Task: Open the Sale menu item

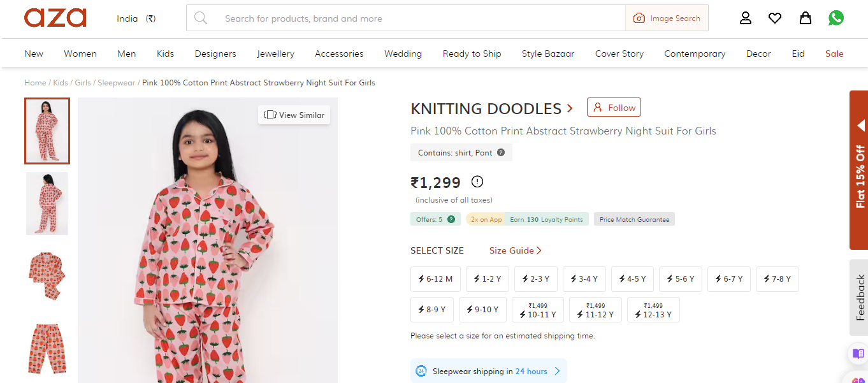Action: pyautogui.click(x=834, y=54)
